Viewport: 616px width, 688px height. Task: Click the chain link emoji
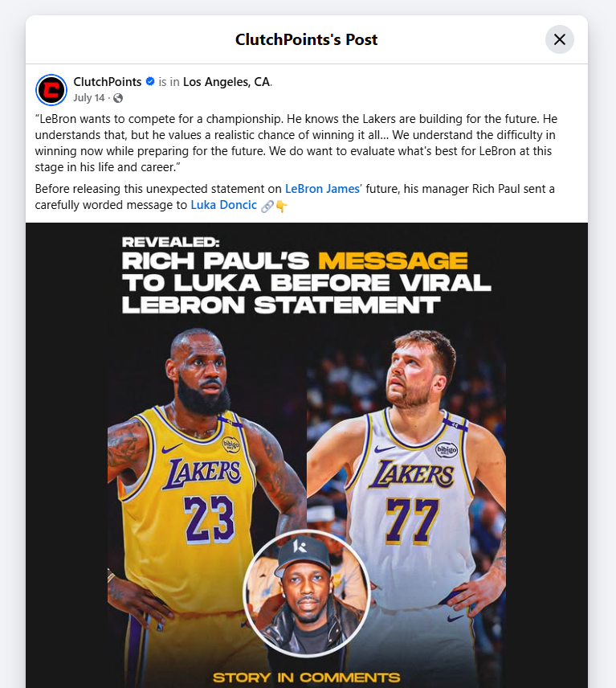(x=267, y=207)
